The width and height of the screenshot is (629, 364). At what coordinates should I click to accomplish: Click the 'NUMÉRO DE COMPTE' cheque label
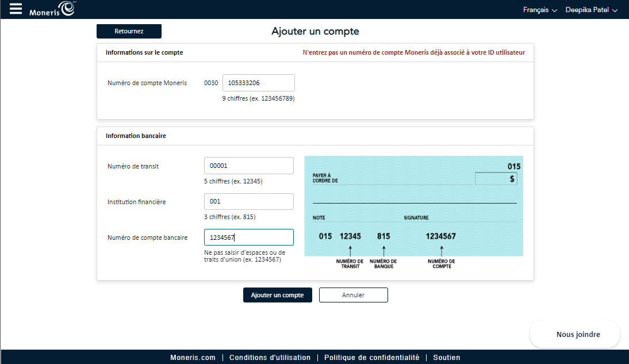click(441, 264)
